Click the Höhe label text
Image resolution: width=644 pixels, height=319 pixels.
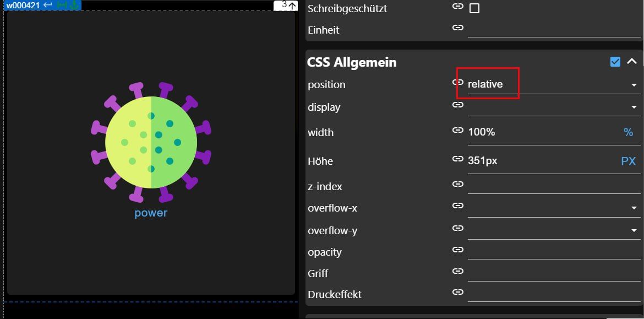pyautogui.click(x=320, y=161)
